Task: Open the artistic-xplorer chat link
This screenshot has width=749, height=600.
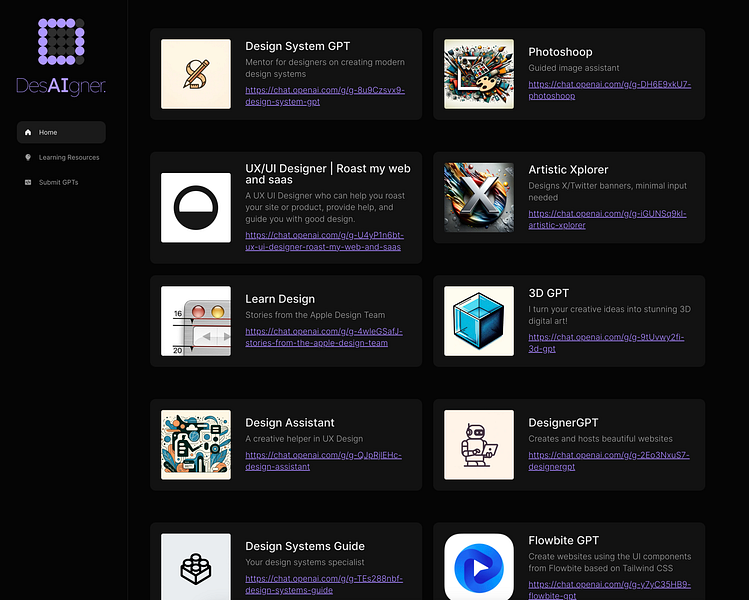Action: point(607,219)
